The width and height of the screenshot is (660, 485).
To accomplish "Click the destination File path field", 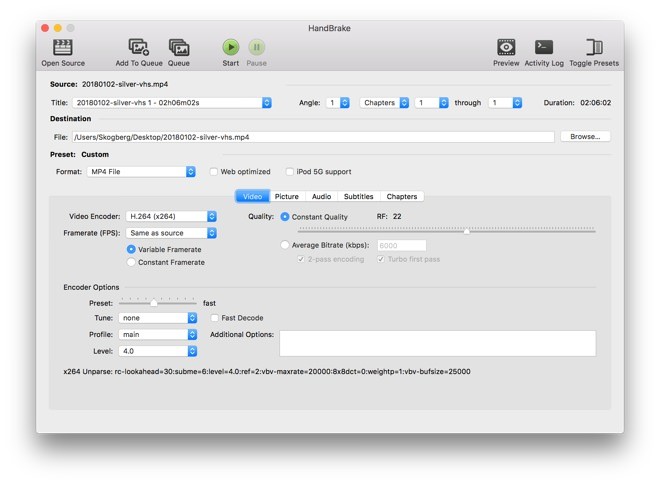I will (313, 137).
